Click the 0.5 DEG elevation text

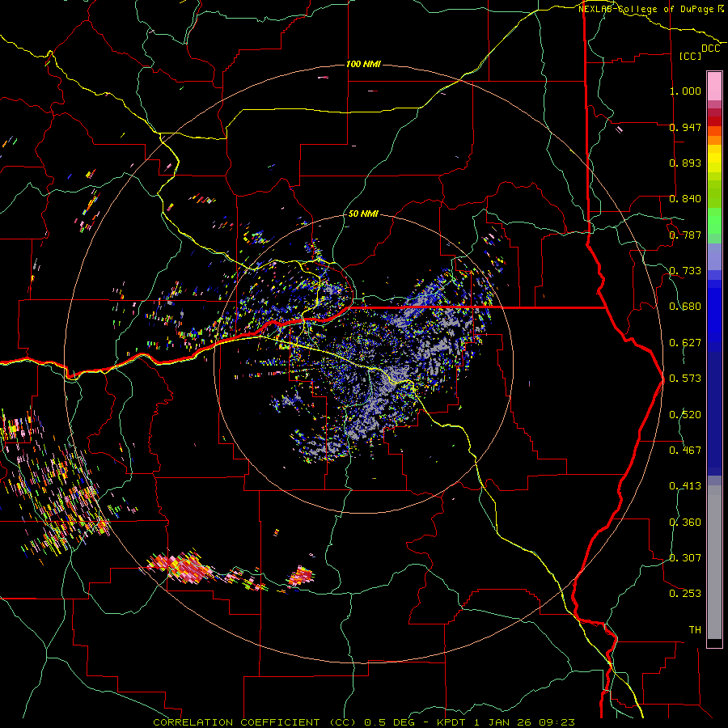(x=389, y=722)
